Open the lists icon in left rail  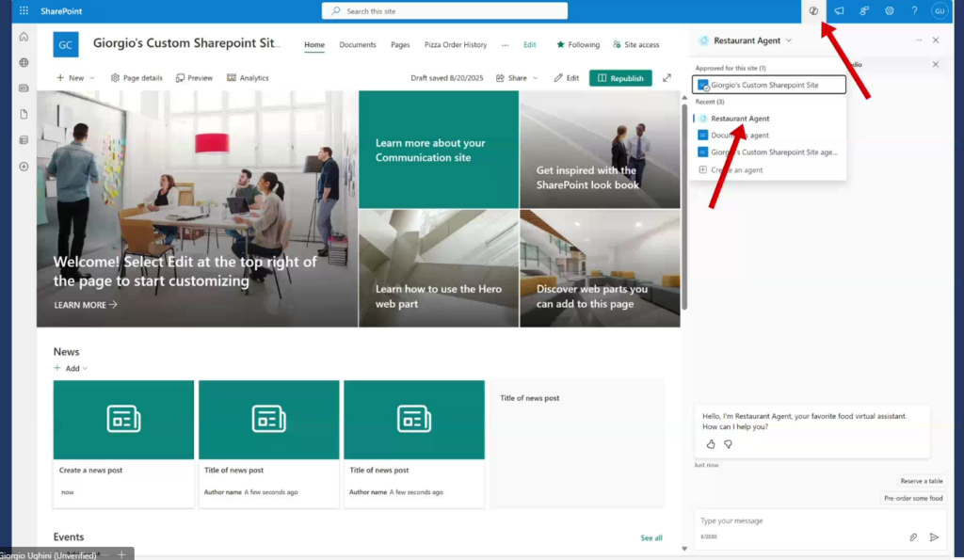24,140
